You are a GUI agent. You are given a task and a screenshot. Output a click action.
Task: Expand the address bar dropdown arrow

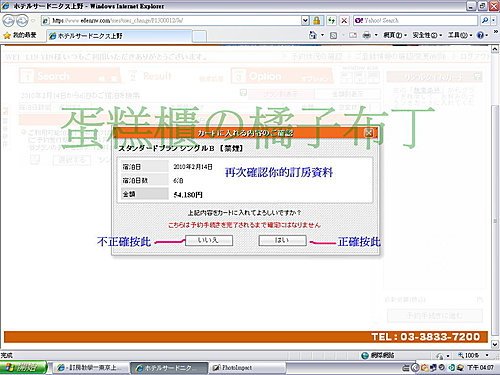click(305, 21)
